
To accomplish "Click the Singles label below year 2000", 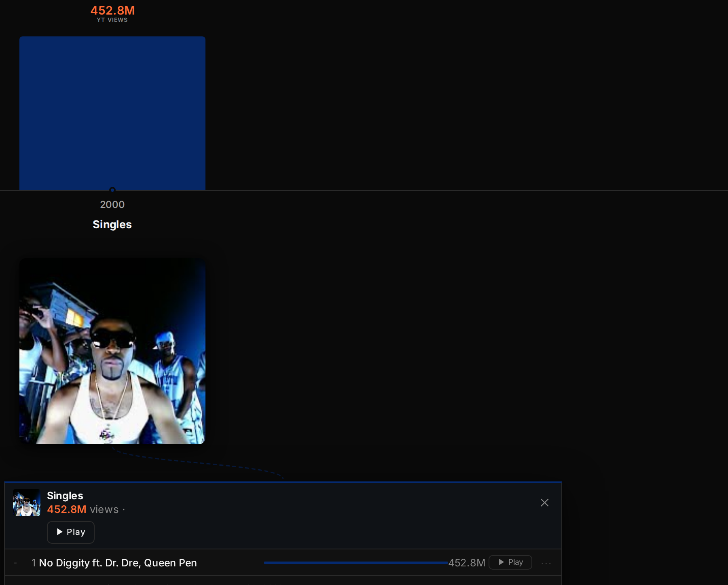I will 112,224.
